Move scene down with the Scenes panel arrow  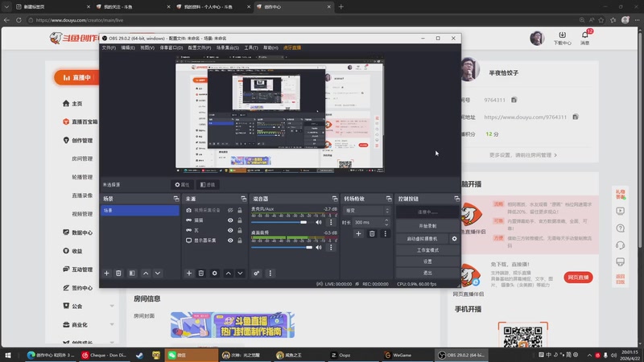coord(157,274)
